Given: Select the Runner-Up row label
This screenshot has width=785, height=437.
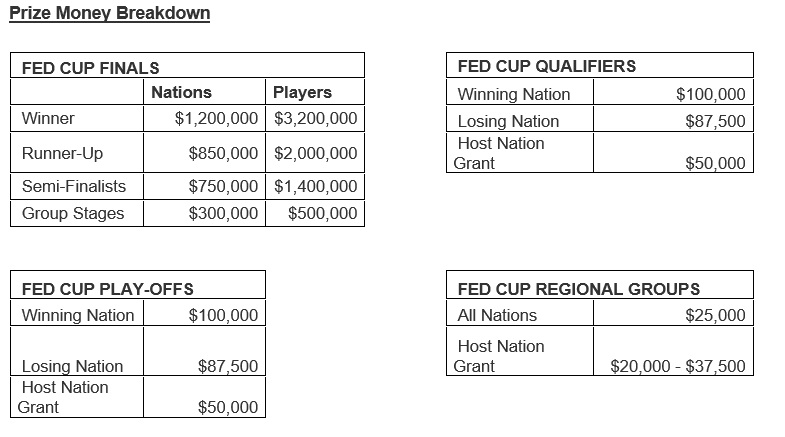Looking at the screenshot, I should [62, 154].
